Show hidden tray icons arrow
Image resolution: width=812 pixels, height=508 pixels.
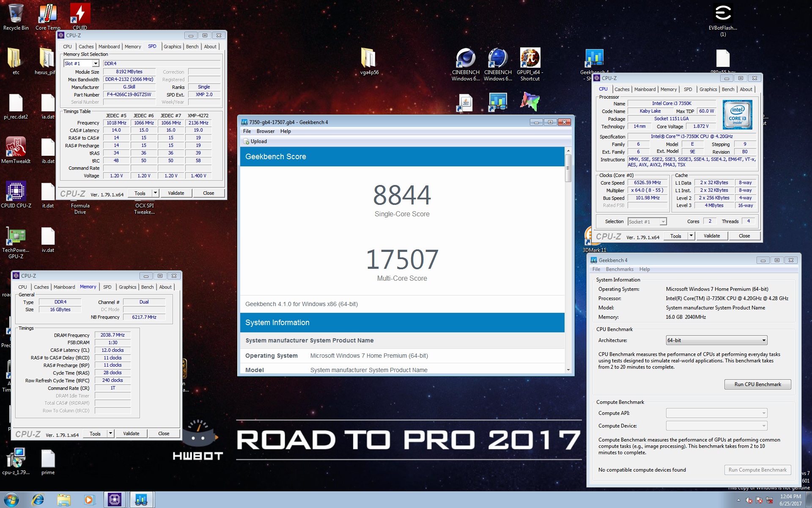tap(738, 500)
